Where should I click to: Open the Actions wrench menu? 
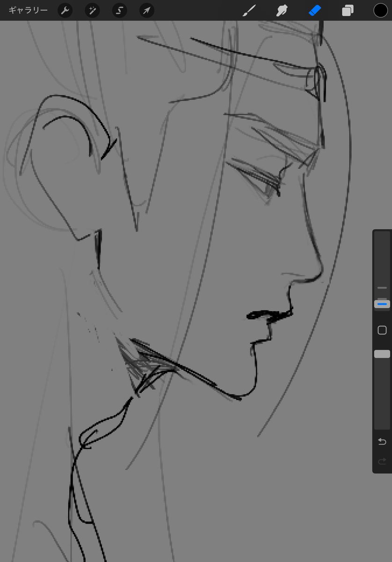point(65,10)
